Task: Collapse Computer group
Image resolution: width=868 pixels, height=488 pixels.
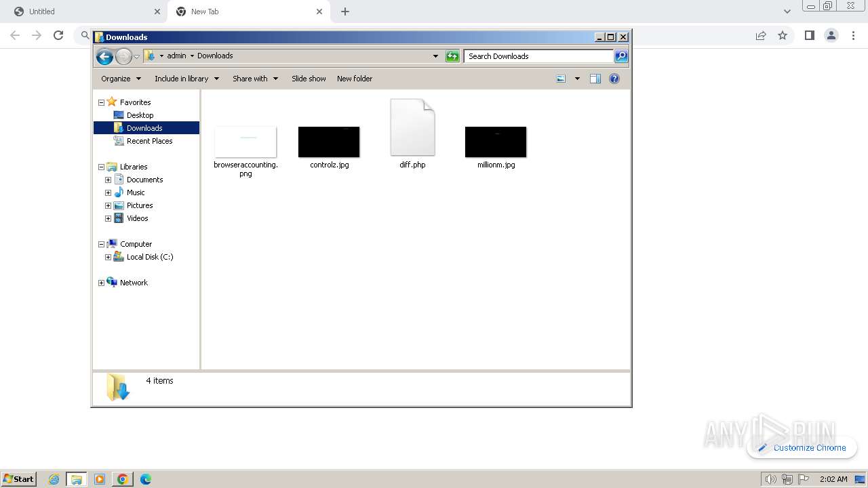Action: [x=102, y=244]
